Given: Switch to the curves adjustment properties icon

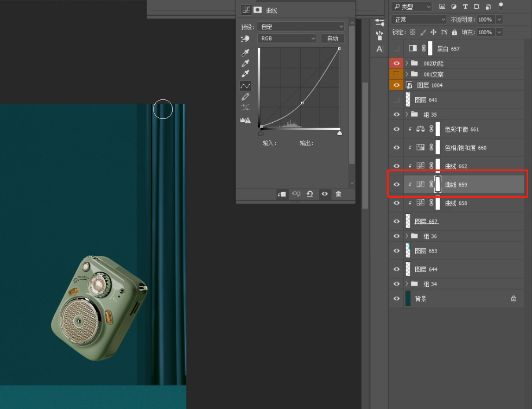Looking at the screenshot, I should tap(246, 10).
